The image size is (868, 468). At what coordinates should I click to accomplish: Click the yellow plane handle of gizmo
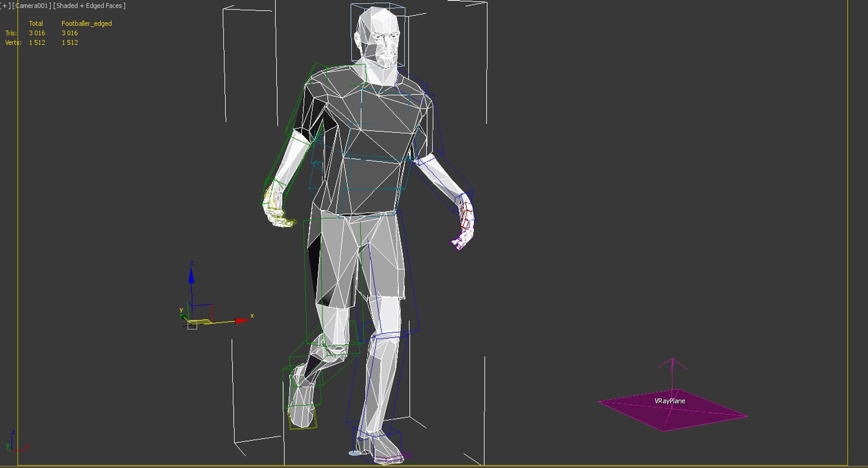click(x=199, y=322)
